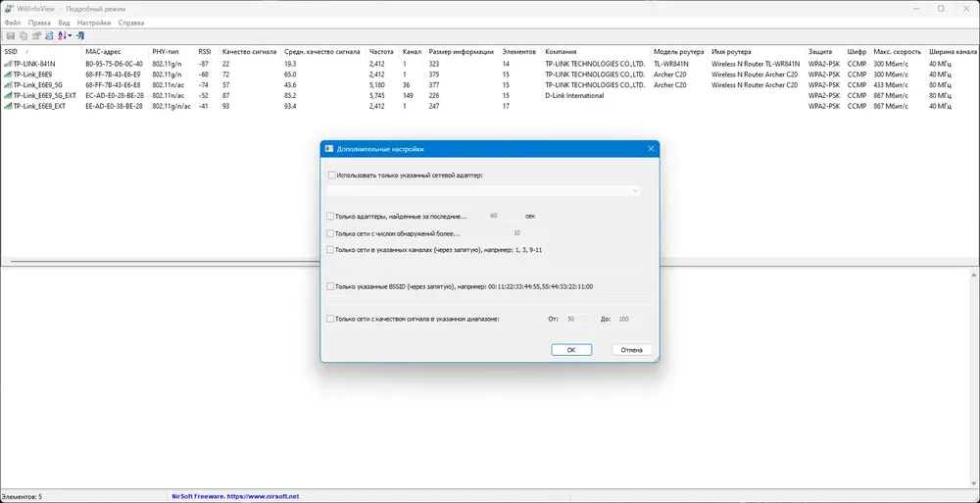Click the BSSID list input field

pyautogui.click(x=489, y=302)
